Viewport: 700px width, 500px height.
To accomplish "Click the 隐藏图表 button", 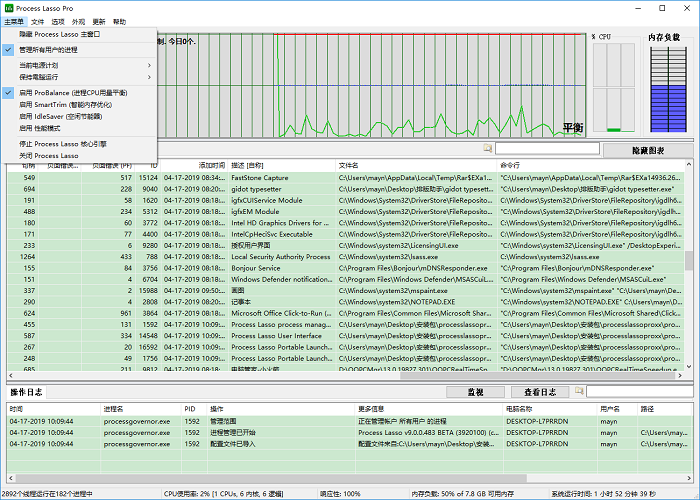I will tap(647, 149).
